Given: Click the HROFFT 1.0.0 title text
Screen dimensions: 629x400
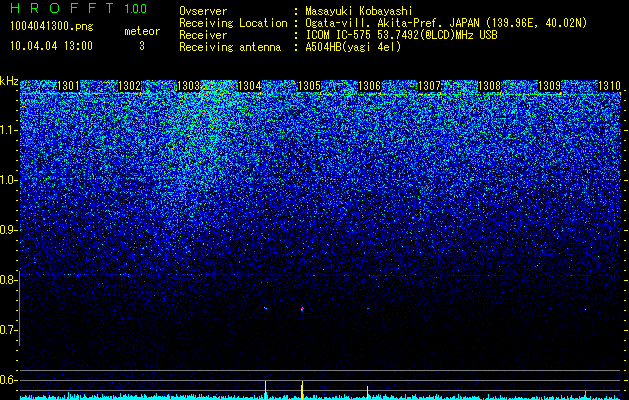Looking at the screenshot, I should pyautogui.click(x=79, y=8).
